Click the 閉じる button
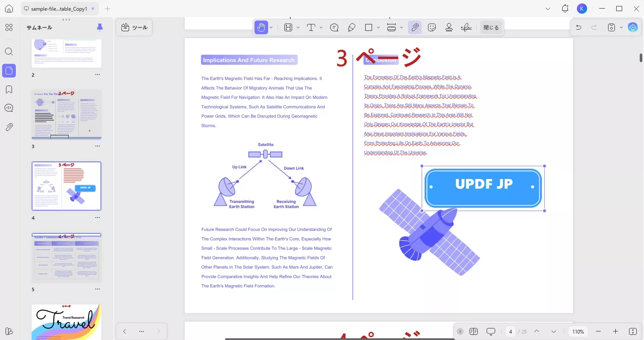The width and height of the screenshot is (644, 340). (x=491, y=27)
